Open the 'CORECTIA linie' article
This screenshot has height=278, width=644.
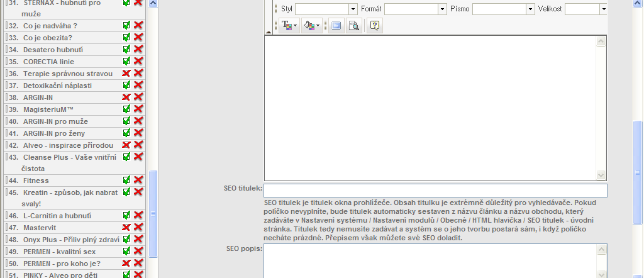pos(49,62)
